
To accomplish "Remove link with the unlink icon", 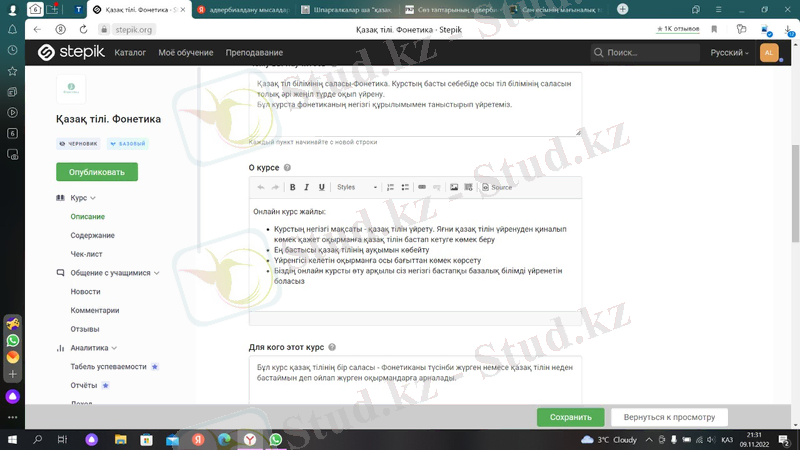I will pyautogui.click(x=437, y=187).
